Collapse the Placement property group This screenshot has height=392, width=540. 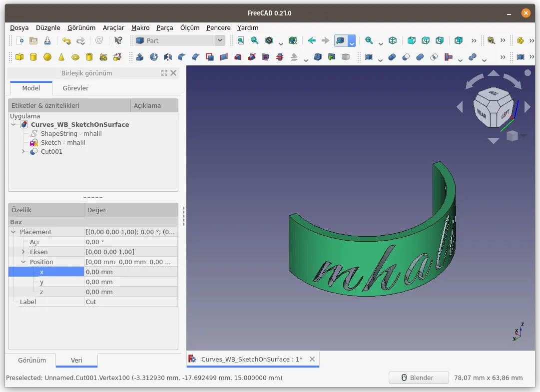coord(13,232)
